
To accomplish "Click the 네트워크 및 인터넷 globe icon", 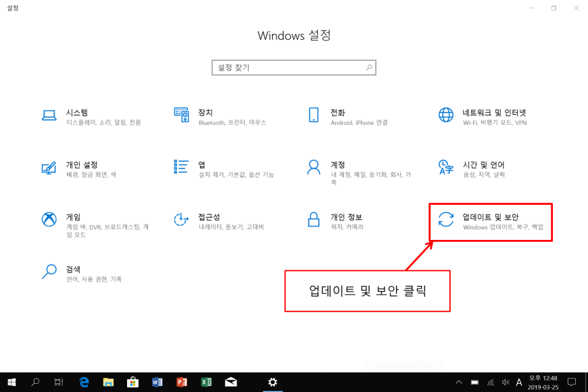I will point(446,115).
